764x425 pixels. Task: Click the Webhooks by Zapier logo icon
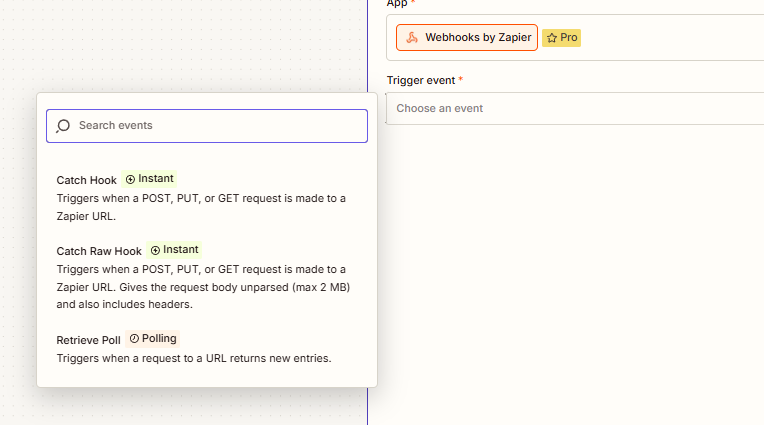(412, 38)
